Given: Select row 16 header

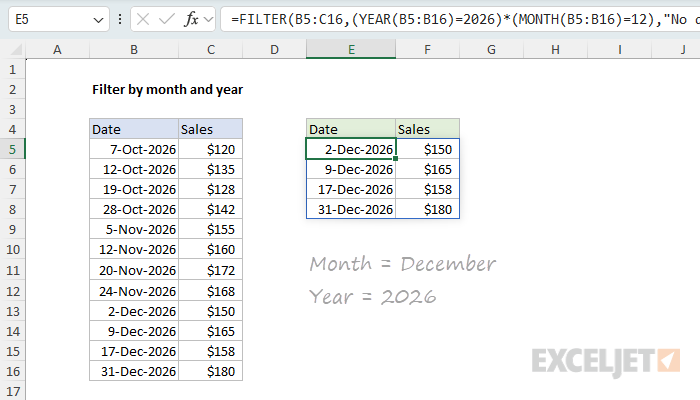Looking at the screenshot, I should [12, 371].
